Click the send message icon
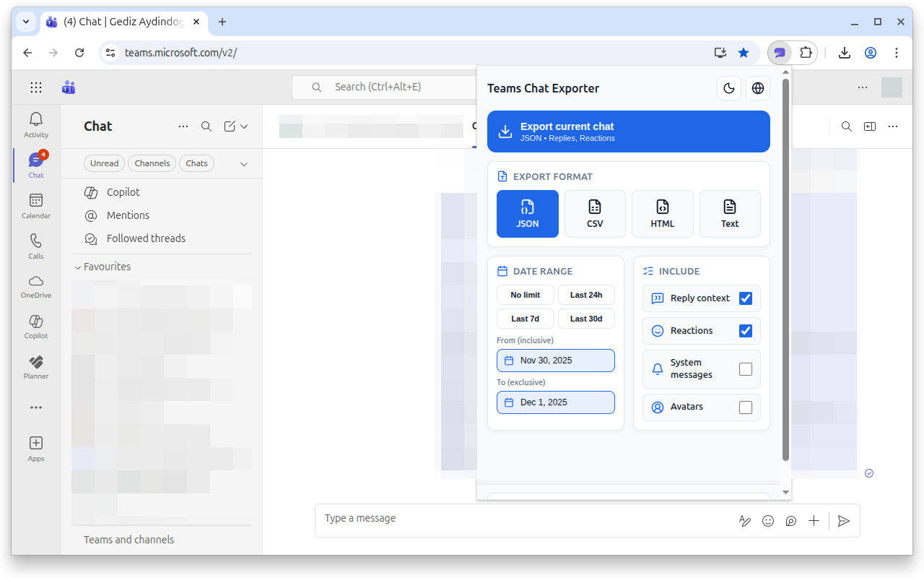 coord(843,520)
